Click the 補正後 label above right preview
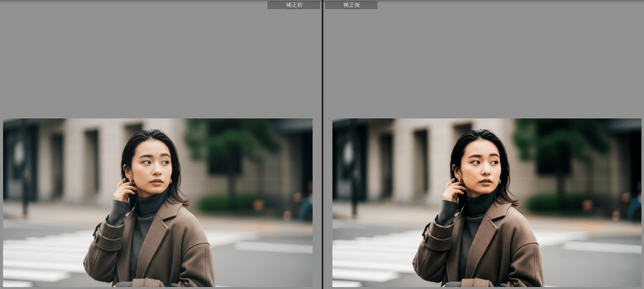The image size is (644, 289). (x=351, y=5)
